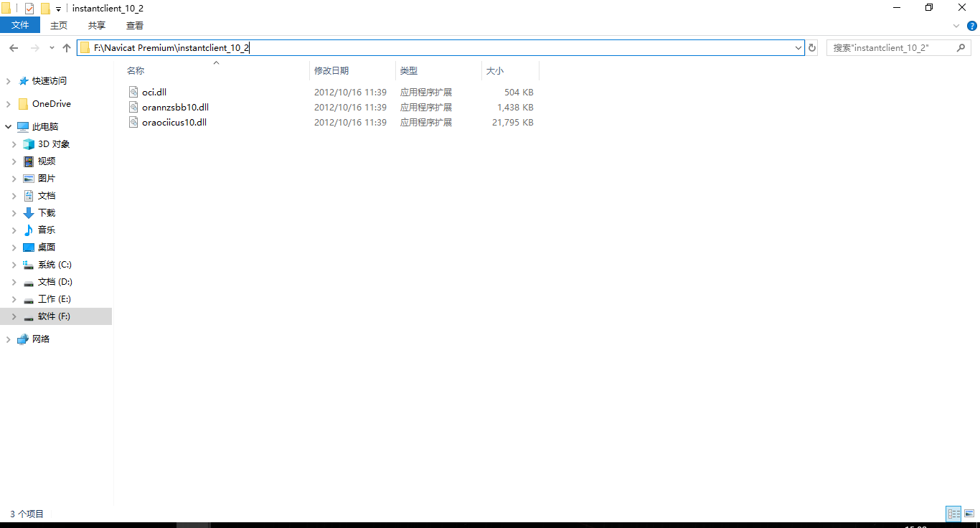Switch to the 主页 ribbon tab

59,25
